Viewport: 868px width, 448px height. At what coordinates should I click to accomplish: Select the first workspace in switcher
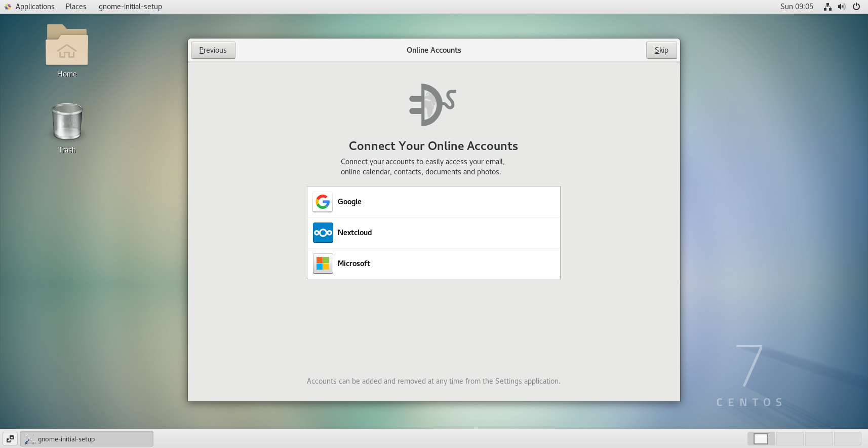pyautogui.click(x=761, y=439)
